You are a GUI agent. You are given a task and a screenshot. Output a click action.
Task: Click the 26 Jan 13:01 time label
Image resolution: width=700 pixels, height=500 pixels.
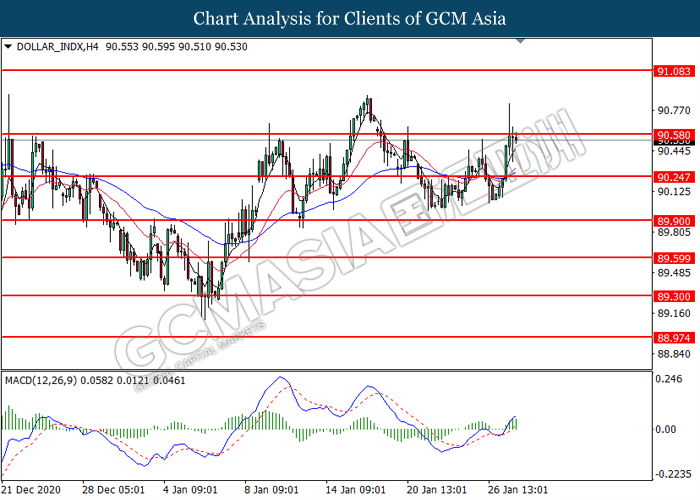point(517,490)
